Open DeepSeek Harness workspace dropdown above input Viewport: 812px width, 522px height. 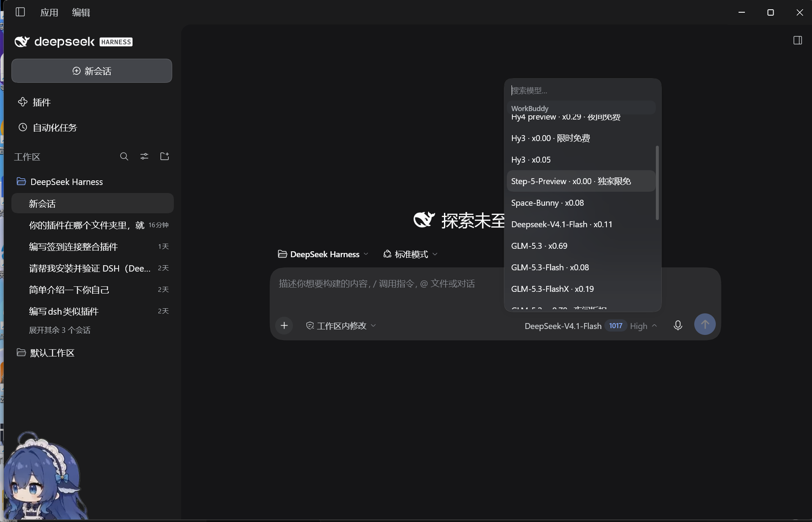tap(323, 254)
